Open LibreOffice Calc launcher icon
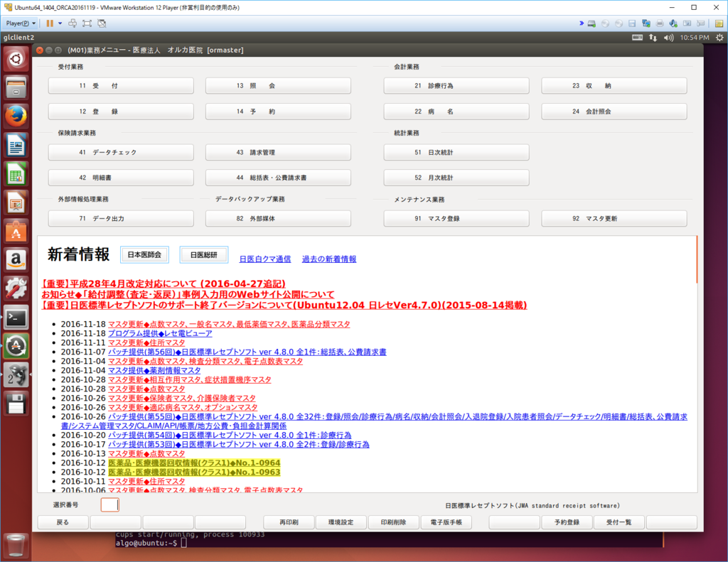 [16, 174]
